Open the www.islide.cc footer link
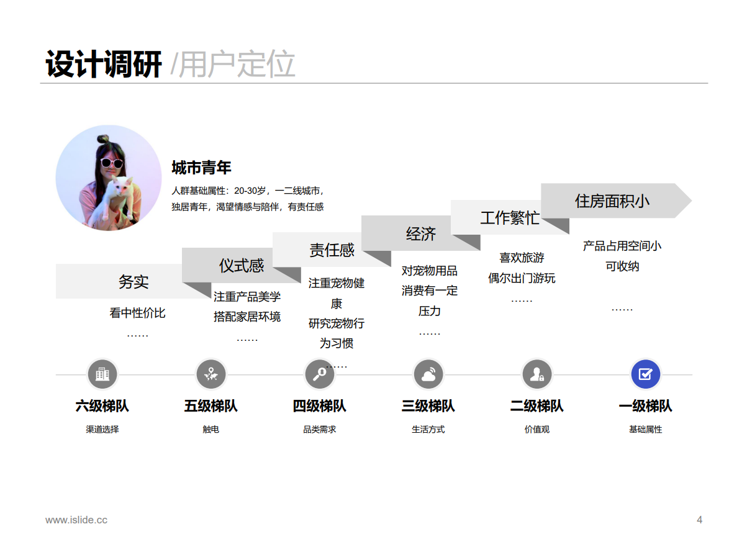Image resolution: width=747 pixels, height=560 pixels. click(x=76, y=520)
